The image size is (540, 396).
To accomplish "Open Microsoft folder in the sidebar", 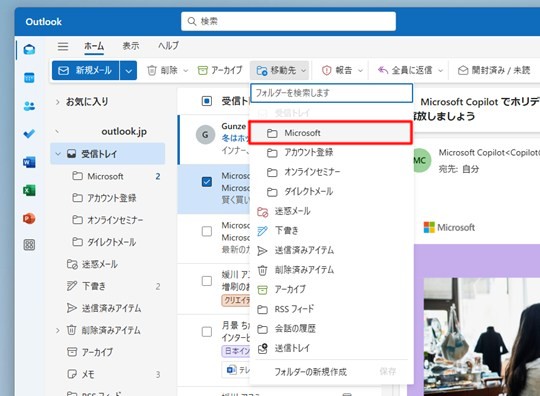I will coord(108,176).
